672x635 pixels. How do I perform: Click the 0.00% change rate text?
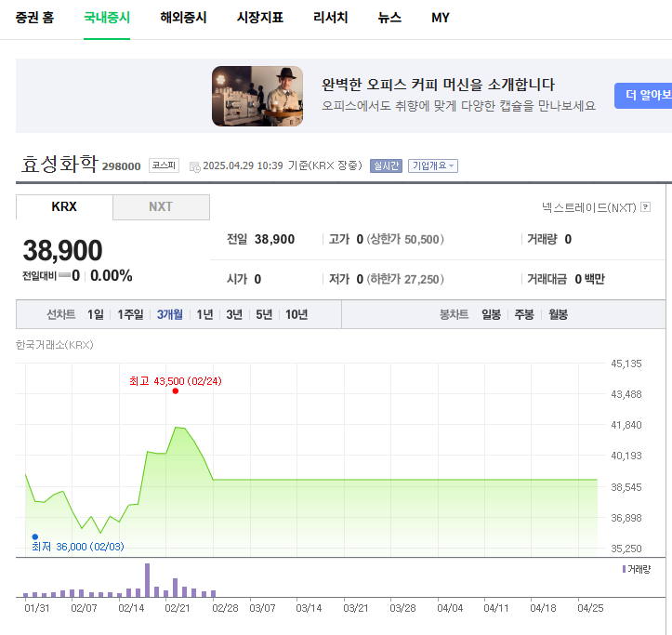(111, 276)
